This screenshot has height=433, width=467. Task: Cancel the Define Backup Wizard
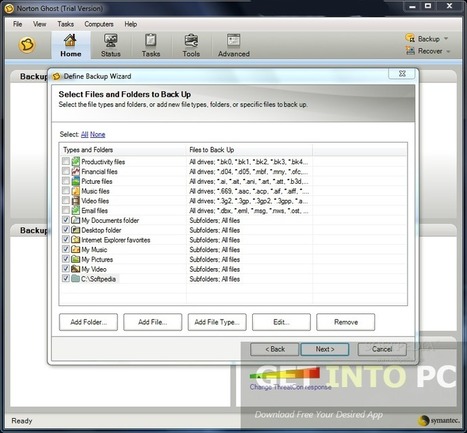tap(382, 349)
